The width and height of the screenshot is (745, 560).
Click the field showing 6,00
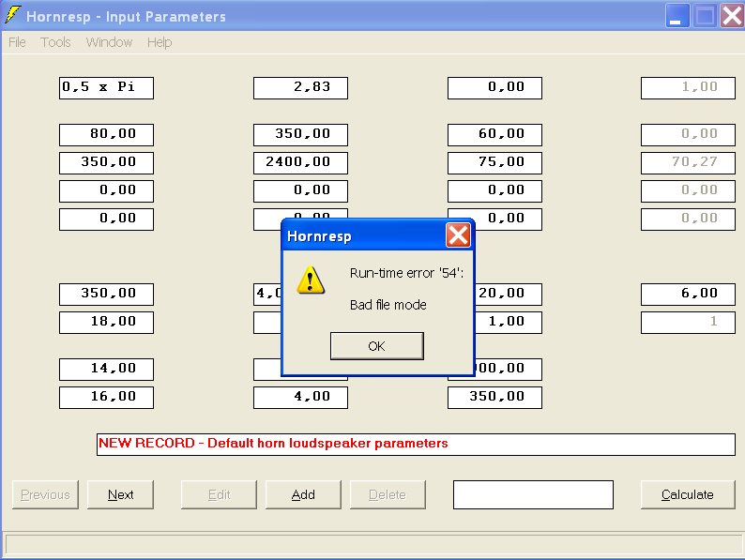(688, 295)
